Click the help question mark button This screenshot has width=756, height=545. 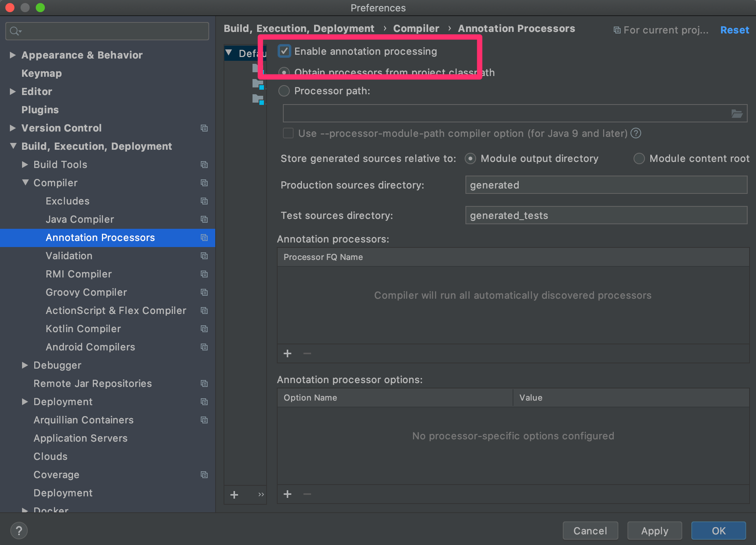point(19,531)
